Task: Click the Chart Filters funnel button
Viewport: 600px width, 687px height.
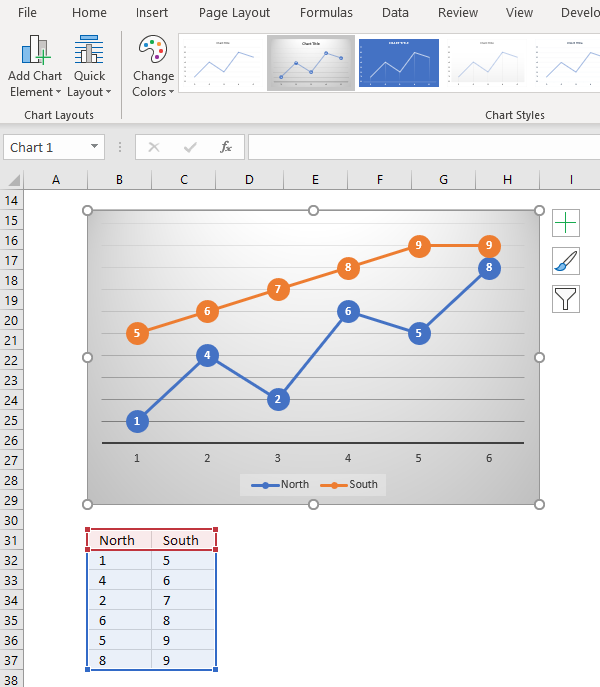Action: click(x=565, y=299)
